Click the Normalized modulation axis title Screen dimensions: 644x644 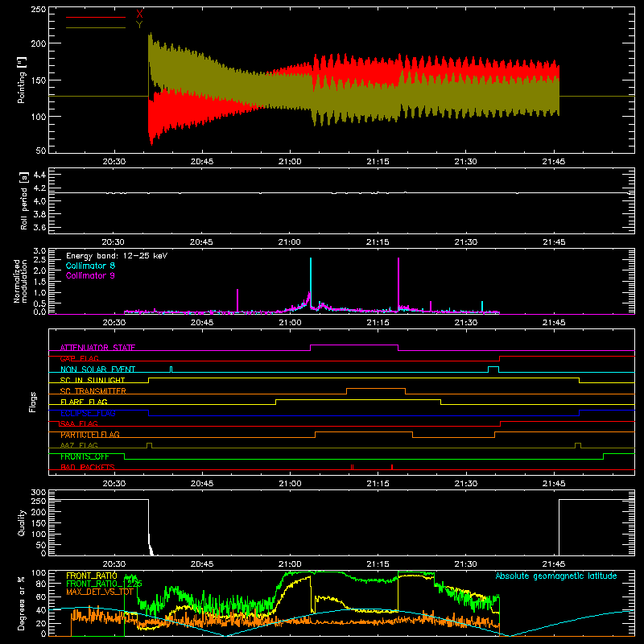pos(20,281)
